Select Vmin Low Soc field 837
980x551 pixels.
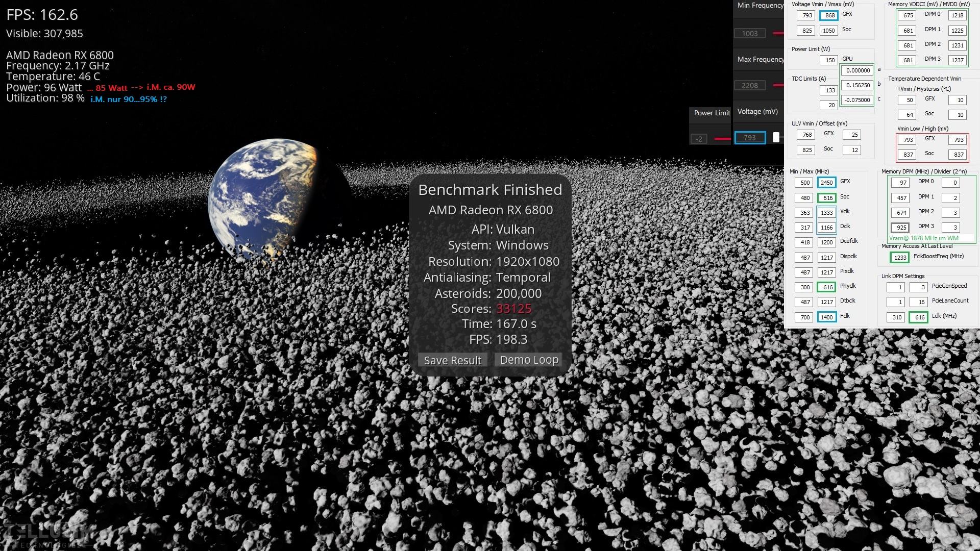[x=906, y=155]
